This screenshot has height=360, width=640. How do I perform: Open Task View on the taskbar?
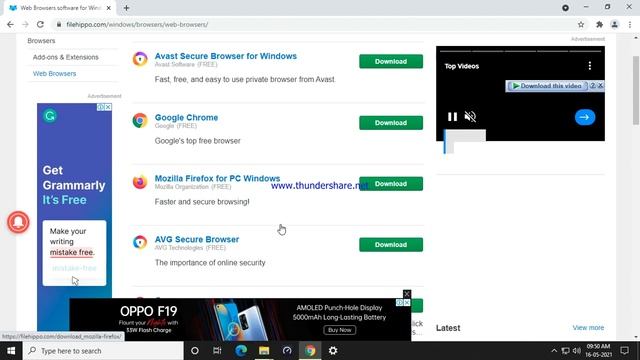[217, 351]
